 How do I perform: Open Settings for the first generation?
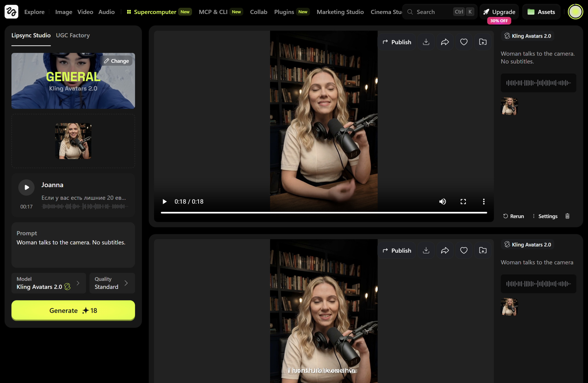545,216
